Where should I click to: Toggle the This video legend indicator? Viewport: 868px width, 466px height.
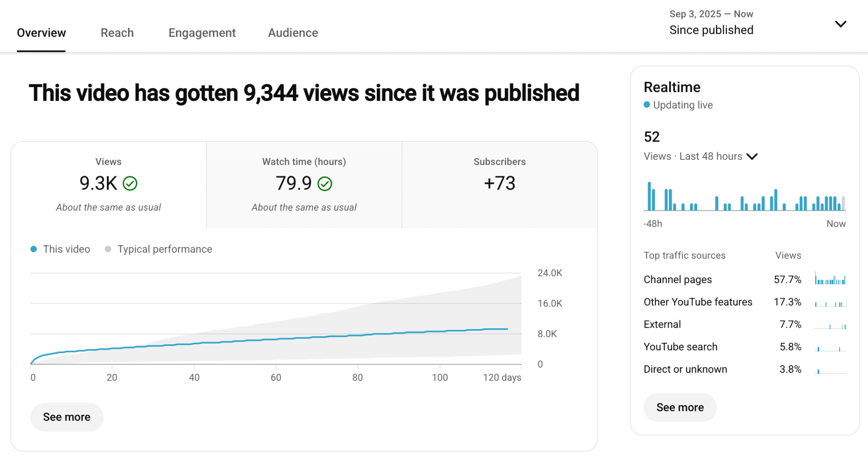pyautogui.click(x=34, y=249)
